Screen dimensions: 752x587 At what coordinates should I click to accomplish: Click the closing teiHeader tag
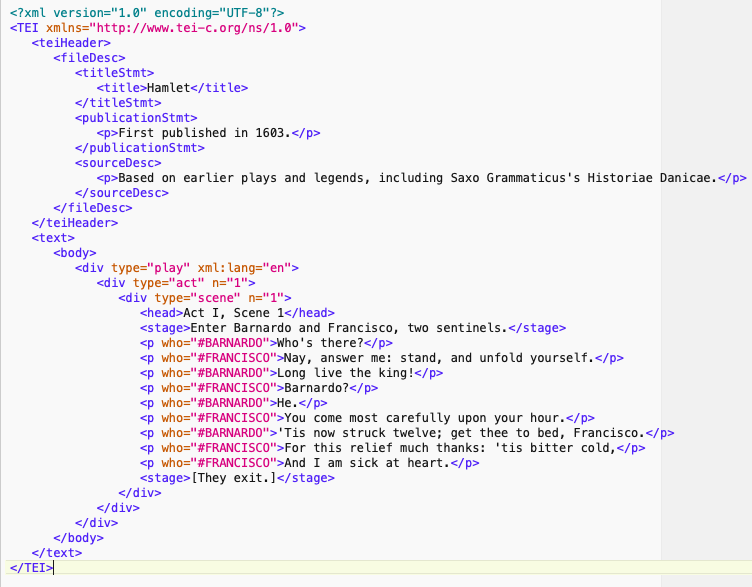click(75, 223)
